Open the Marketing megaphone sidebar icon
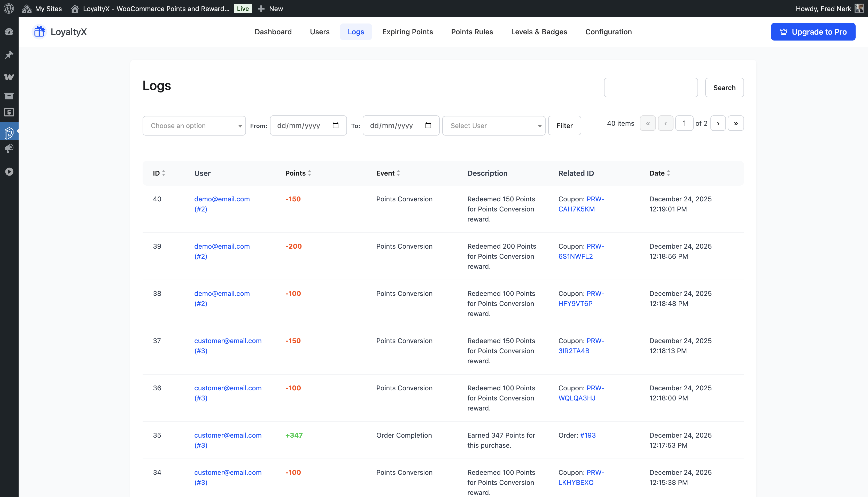This screenshot has width=868, height=497. [x=9, y=148]
